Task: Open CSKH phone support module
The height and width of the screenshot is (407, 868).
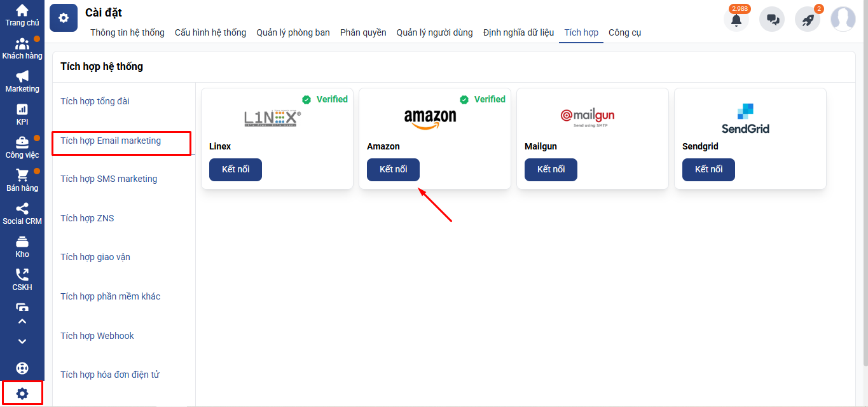Action: click(22, 280)
